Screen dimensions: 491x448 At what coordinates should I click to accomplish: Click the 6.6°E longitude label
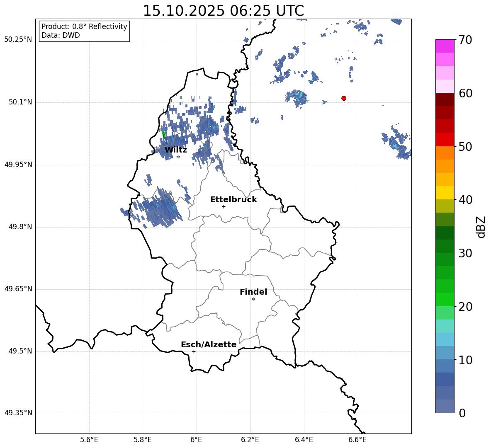[357, 440]
